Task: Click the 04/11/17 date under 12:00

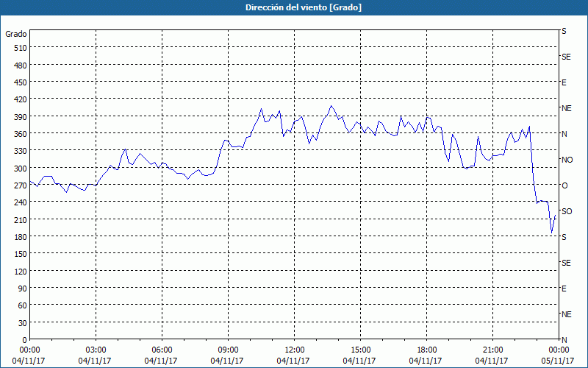Action: (293, 361)
